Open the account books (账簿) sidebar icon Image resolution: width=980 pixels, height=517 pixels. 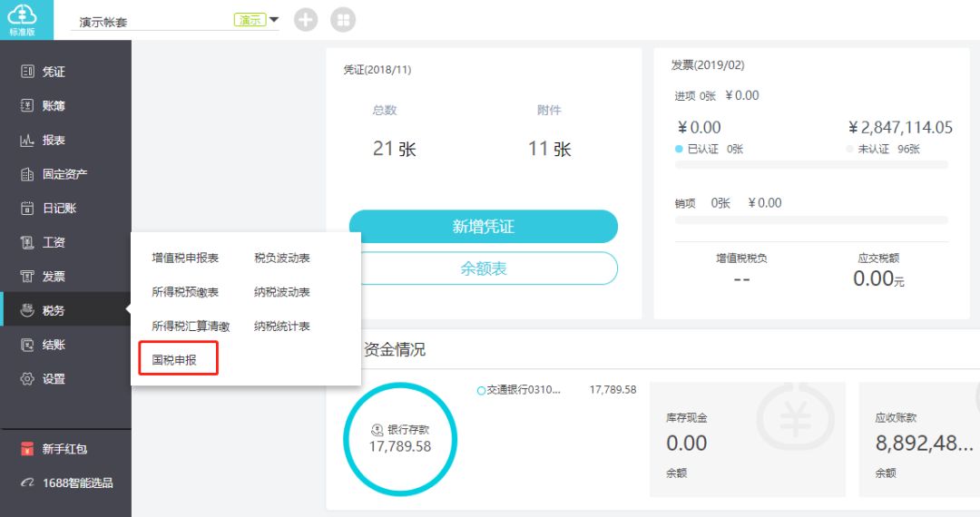[x=27, y=106]
